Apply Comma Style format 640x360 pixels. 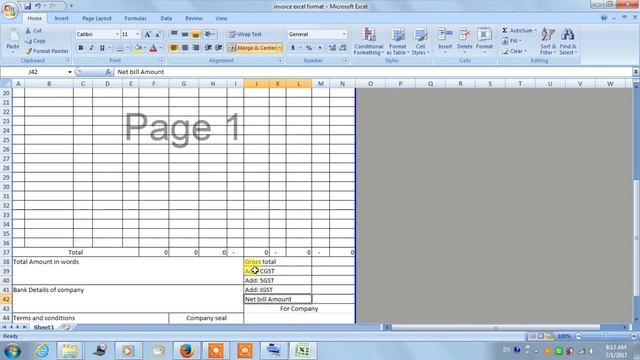click(x=320, y=48)
